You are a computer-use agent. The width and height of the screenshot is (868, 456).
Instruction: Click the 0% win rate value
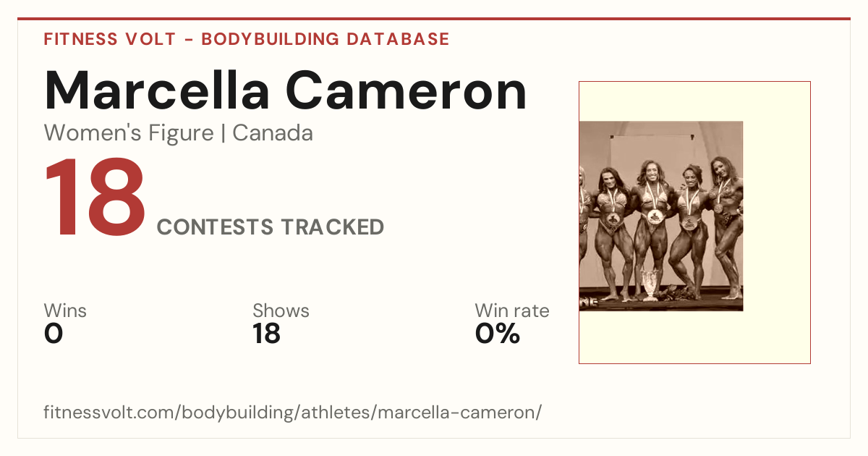[x=498, y=334]
